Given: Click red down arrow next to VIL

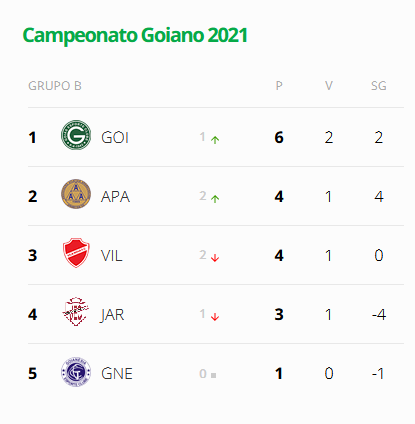Looking at the screenshot, I should point(215,258).
